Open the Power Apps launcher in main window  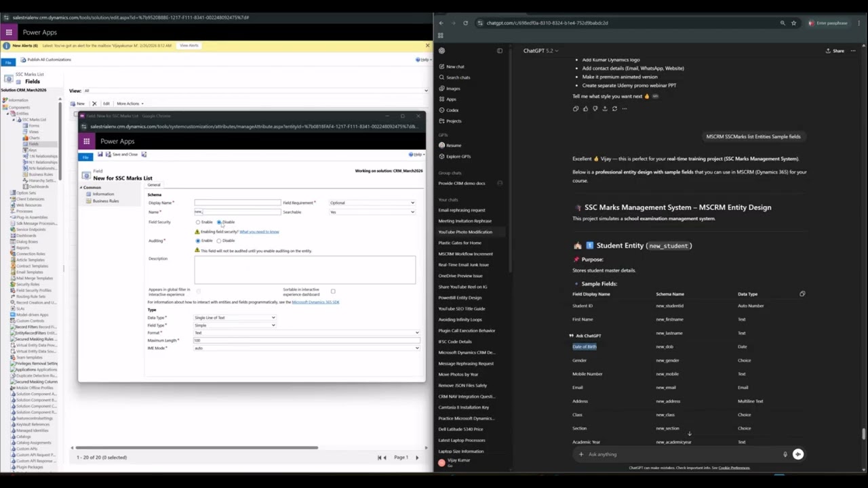(9, 32)
